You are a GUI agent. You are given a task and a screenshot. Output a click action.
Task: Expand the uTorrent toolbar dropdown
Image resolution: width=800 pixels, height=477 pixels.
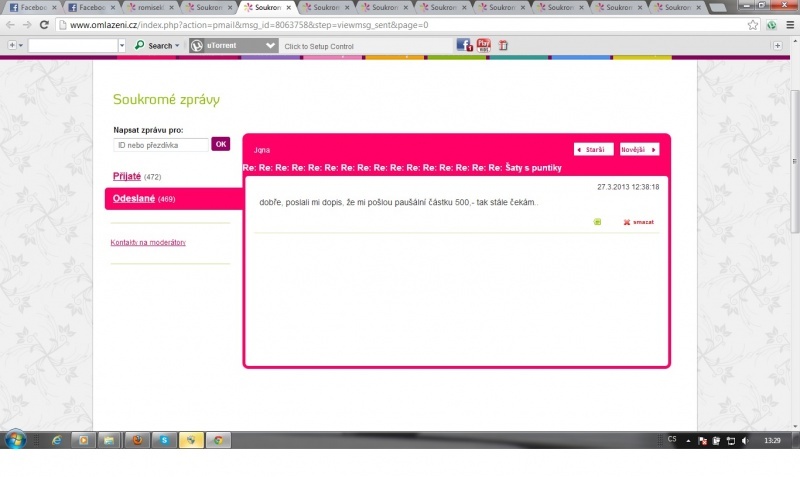pyautogui.click(x=270, y=46)
